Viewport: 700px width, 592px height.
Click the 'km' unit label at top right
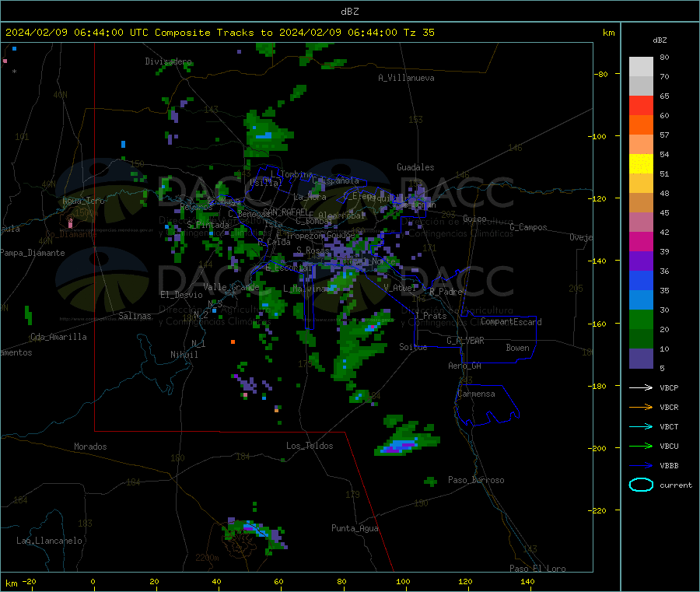coord(608,33)
